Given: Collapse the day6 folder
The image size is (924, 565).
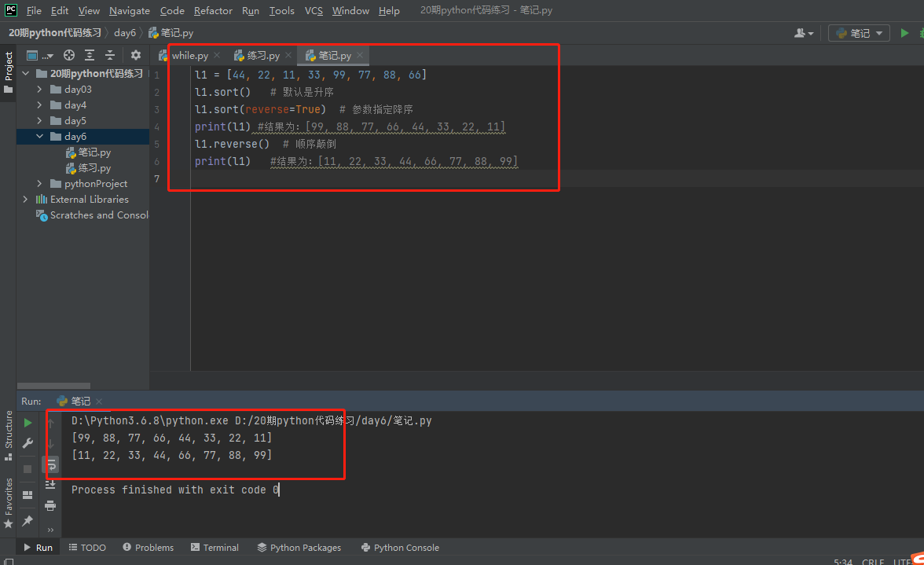Looking at the screenshot, I should pos(39,136).
